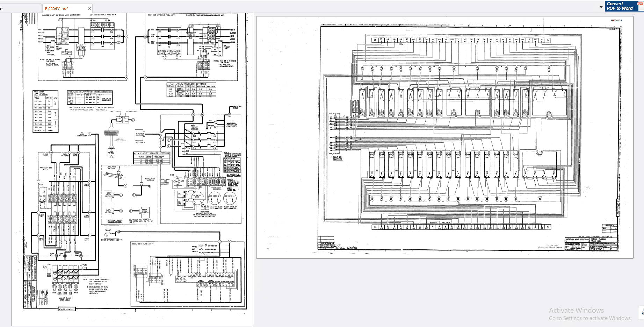Click the Tram Motor Connections table
Image resolution: width=644 pixels, height=327 pixels.
coord(45,112)
